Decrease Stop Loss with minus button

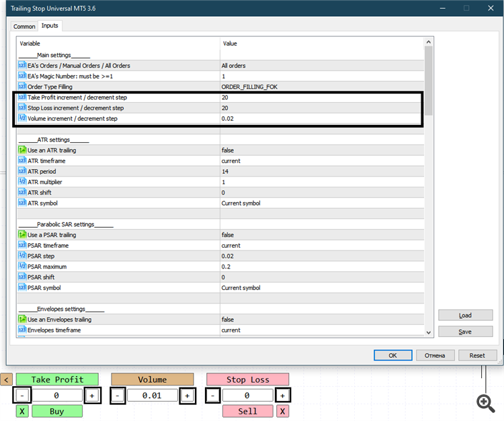(212, 395)
